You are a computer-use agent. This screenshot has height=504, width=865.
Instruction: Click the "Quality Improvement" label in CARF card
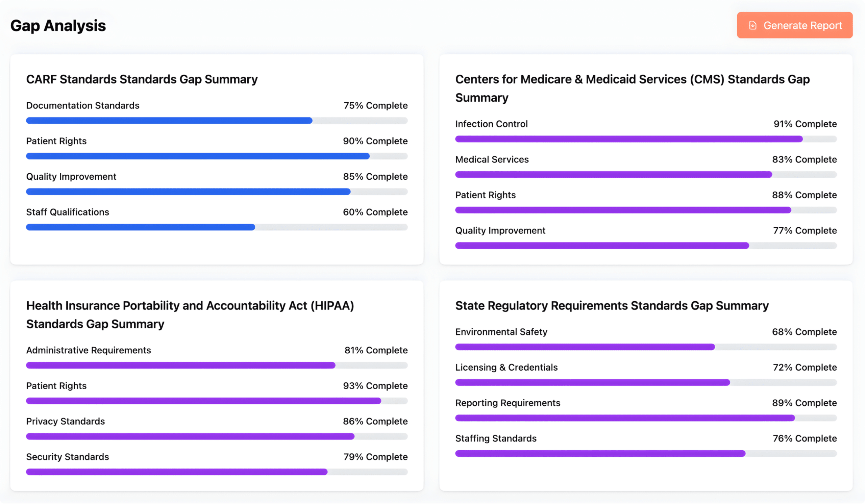(71, 177)
